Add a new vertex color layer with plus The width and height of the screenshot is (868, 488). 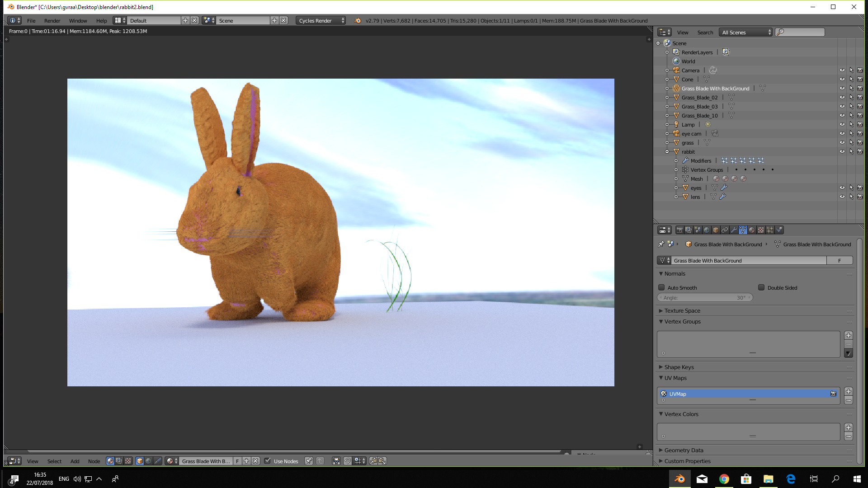[849, 427]
